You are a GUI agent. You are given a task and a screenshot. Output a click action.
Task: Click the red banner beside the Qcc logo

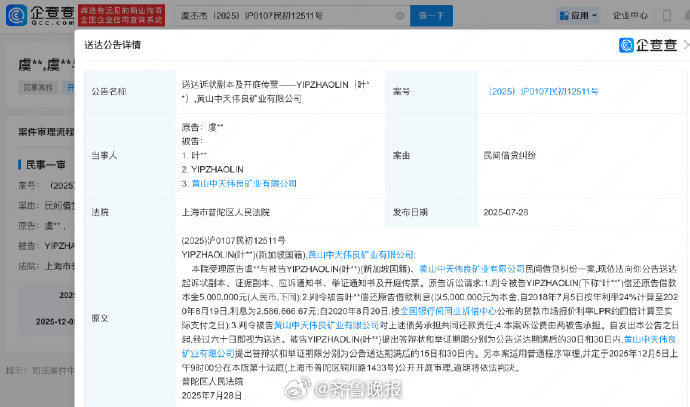tap(121, 15)
